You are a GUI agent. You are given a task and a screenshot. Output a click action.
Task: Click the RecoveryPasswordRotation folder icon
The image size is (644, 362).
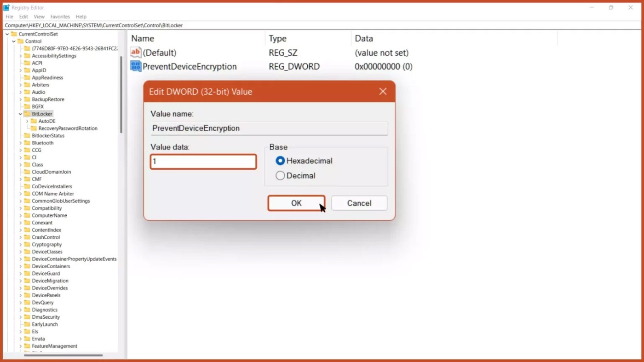pyautogui.click(x=34, y=128)
